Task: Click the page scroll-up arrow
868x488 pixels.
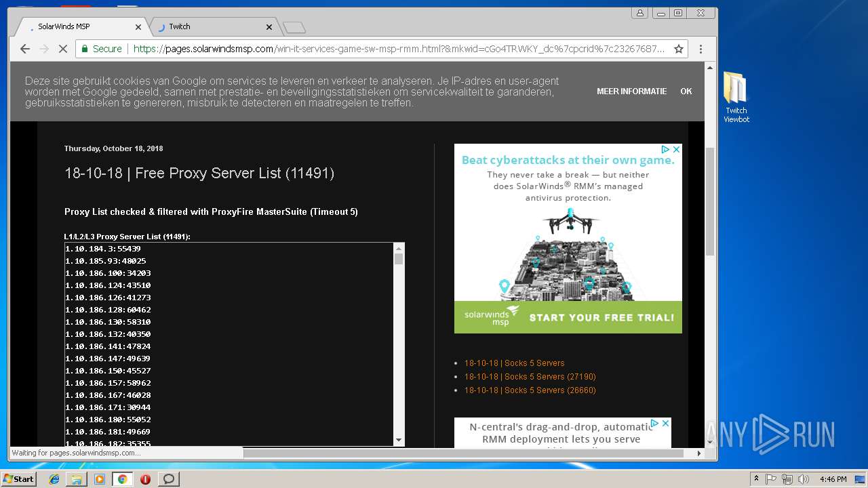Action: click(710, 67)
